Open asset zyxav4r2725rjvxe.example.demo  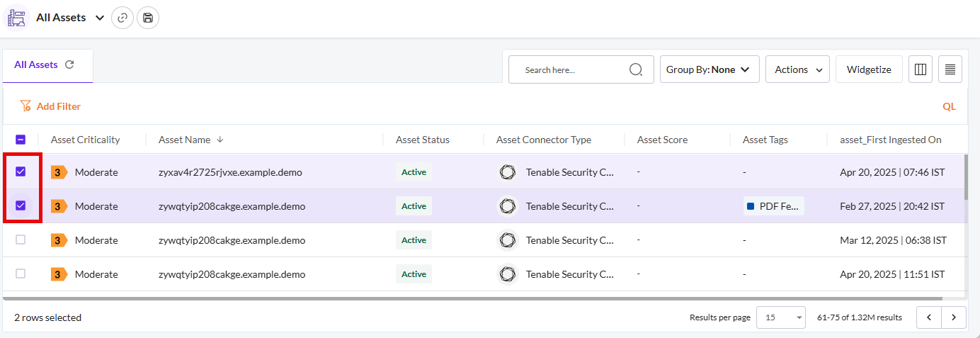230,172
